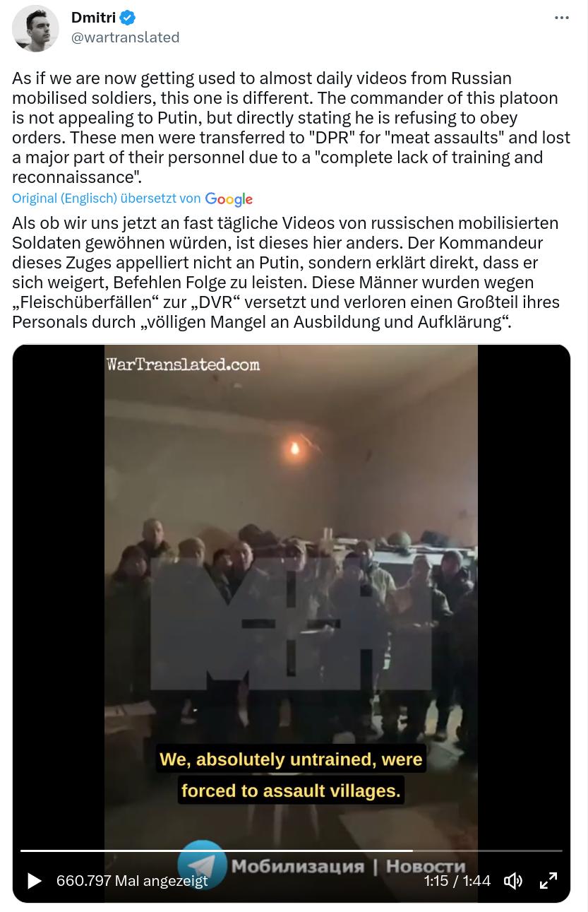
Task: Open the @wartranslated handle link
Action: click(x=126, y=37)
